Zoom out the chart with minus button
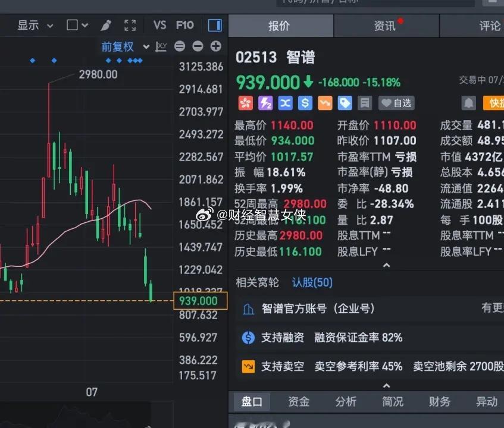The width and height of the screenshot is (504, 428). coord(198,46)
